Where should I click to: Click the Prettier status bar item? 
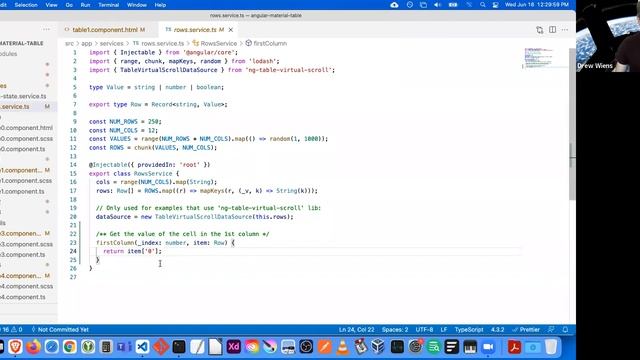(526, 329)
